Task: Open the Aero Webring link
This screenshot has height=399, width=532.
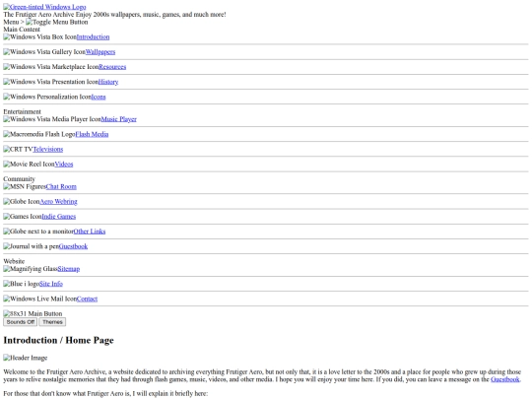Action: pyautogui.click(x=58, y=202)
